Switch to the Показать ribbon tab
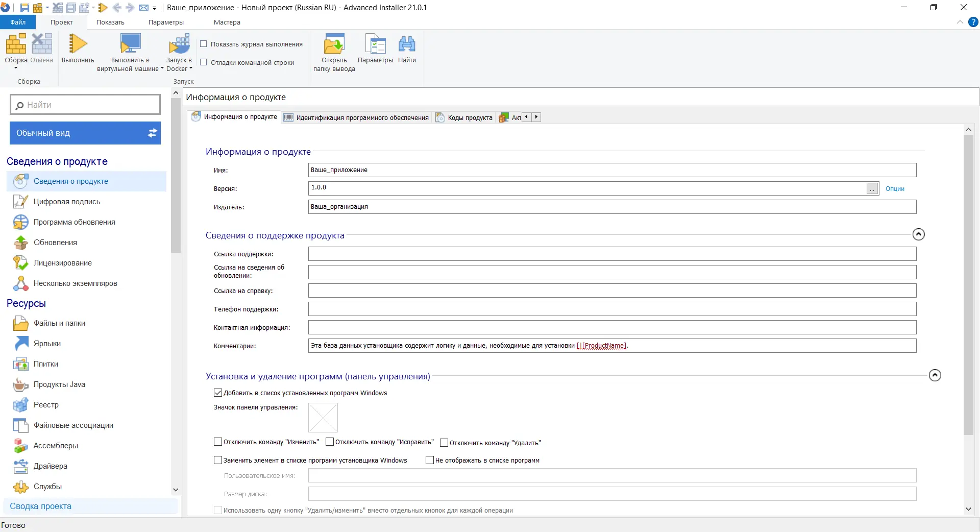The image size is (980, 532). pos(110,22)
